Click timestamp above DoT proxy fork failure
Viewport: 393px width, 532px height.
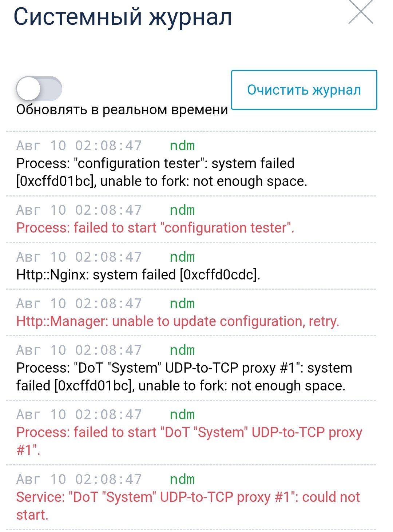(x=79, y=350)
